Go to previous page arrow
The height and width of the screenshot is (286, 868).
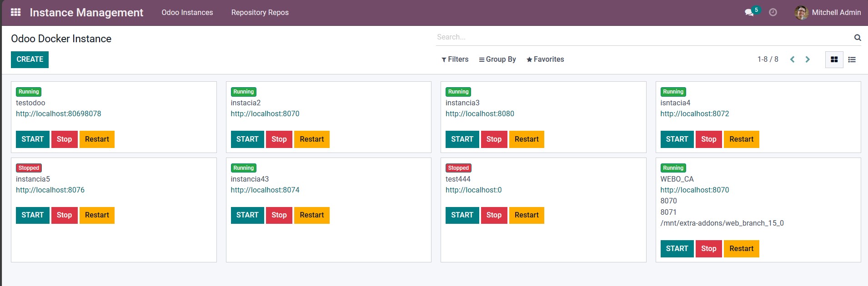point(793,59)
